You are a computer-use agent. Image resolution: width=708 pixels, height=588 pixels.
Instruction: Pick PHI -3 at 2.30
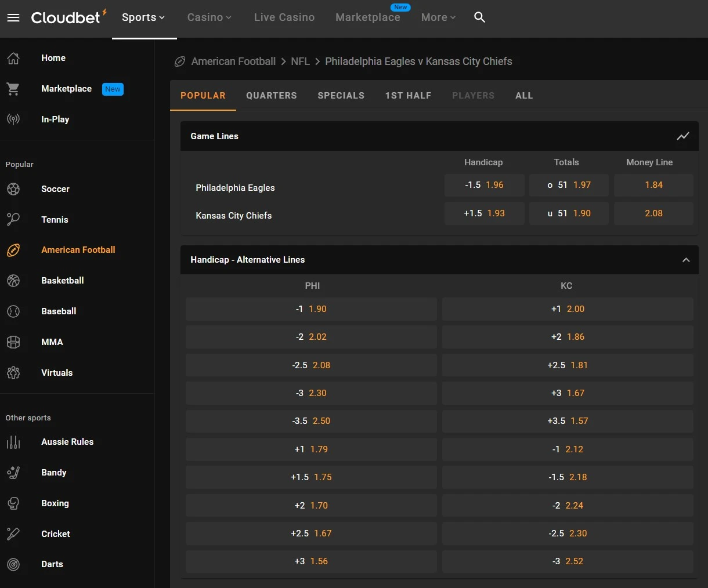311,393
